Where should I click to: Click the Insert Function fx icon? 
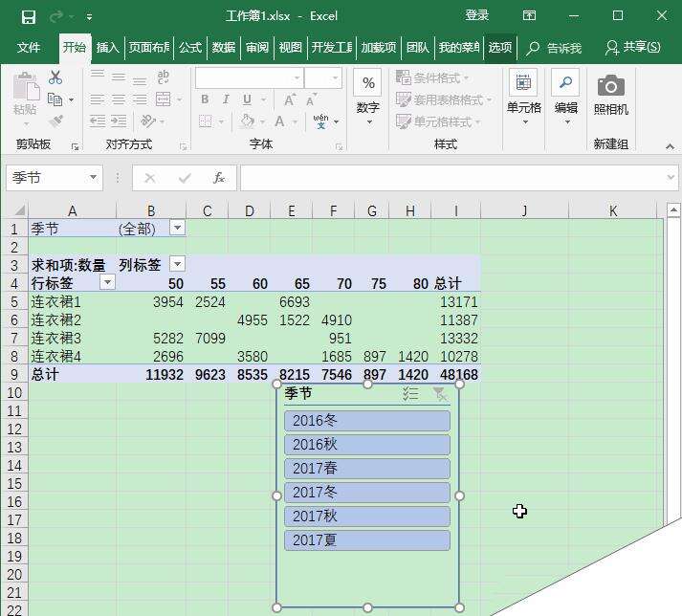(x=219, y=178)
